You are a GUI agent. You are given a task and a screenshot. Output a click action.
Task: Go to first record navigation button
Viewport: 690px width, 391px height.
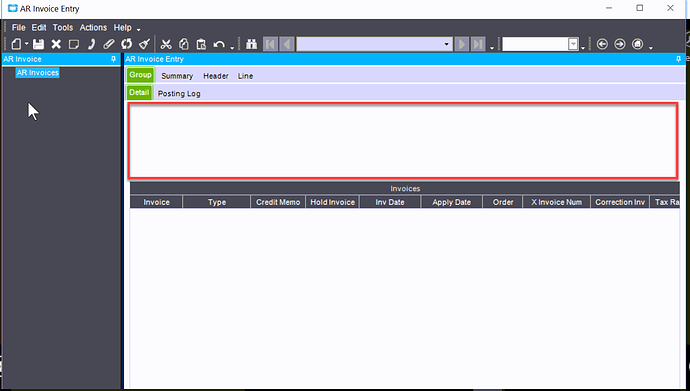click(270, 44)
